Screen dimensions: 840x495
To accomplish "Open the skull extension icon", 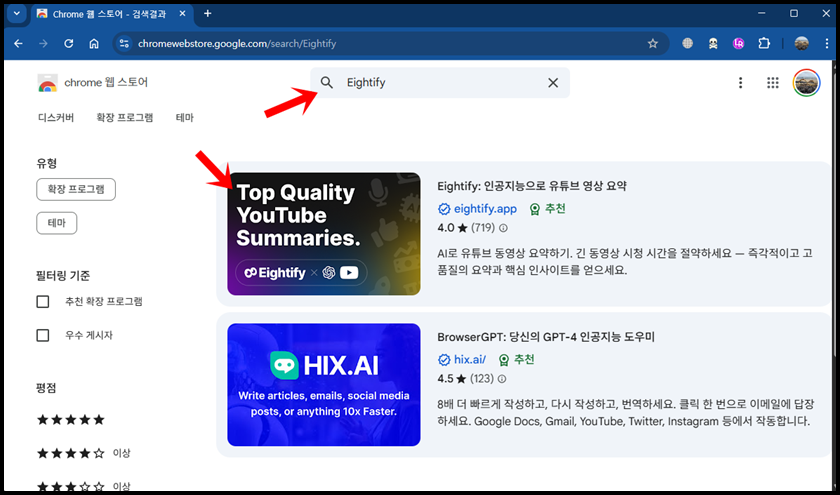I will (713, 43).
